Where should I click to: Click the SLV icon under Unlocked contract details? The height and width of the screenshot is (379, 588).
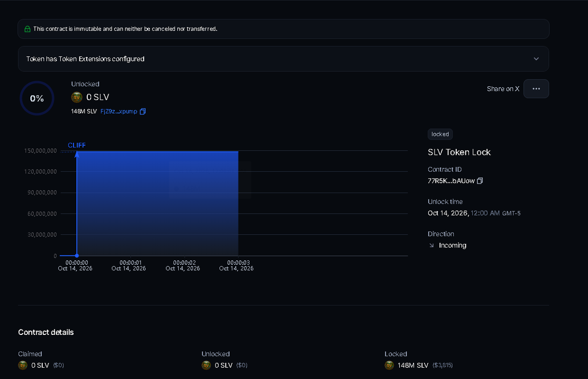click(206, 365)
